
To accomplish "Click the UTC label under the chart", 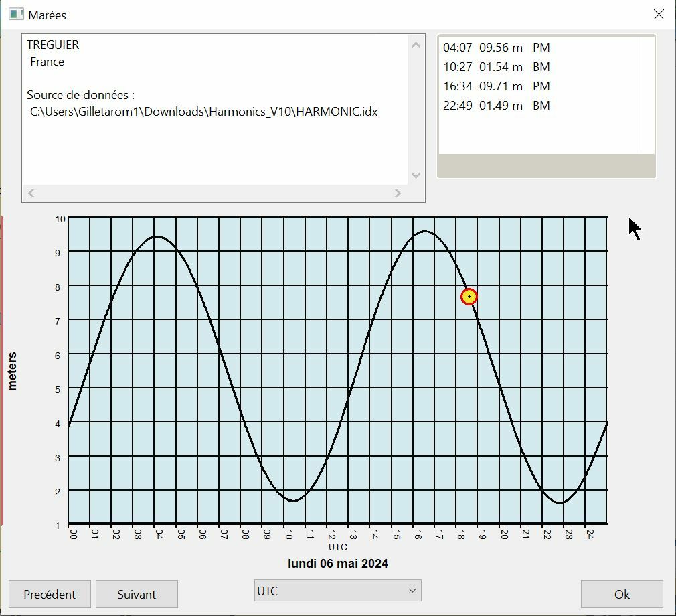I will (x=337, y=547).
